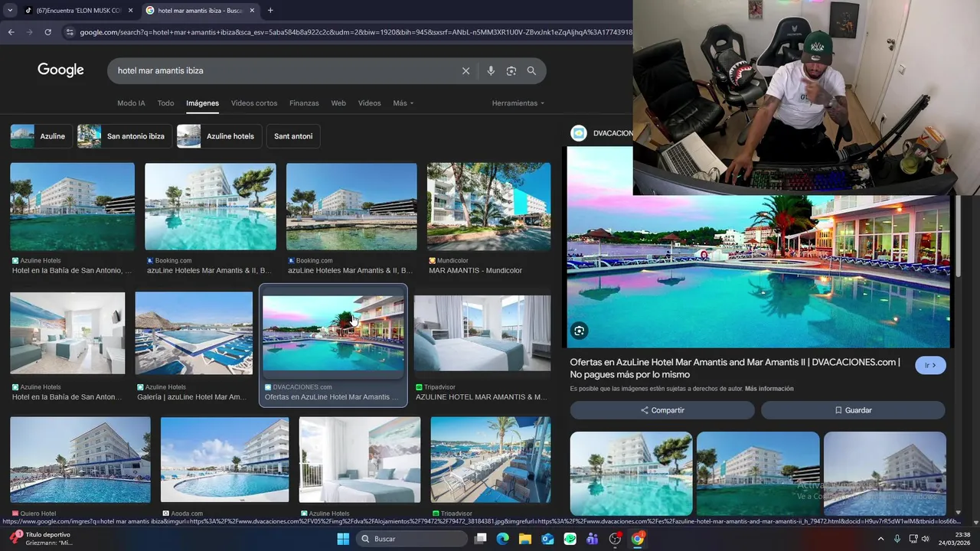The width and height of the screenshot is (980, 551).
Task: Open the selected DVACACIONES.com result thumbnail
Action: [333, 334]
